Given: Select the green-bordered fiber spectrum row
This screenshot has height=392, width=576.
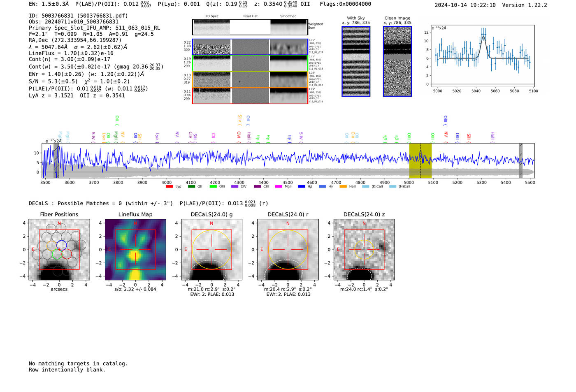Looking at the screenshot, I should point(250,63).
